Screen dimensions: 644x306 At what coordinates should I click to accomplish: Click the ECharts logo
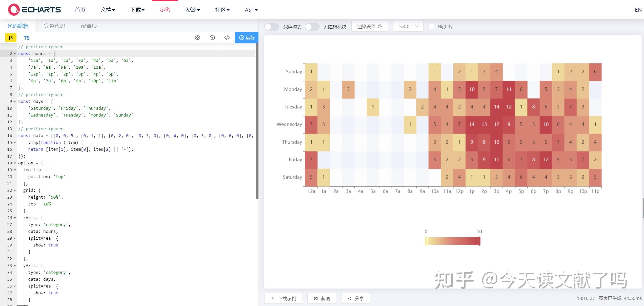click(34, 9)
